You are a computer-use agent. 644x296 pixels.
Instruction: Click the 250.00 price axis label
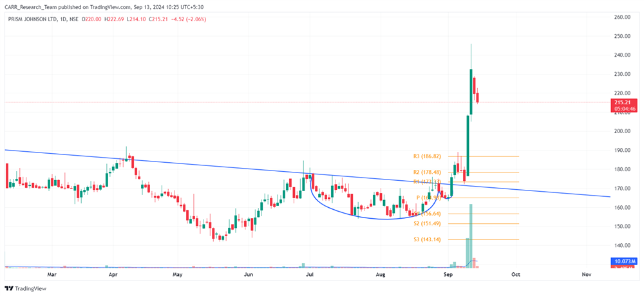[x=622, y=36]
